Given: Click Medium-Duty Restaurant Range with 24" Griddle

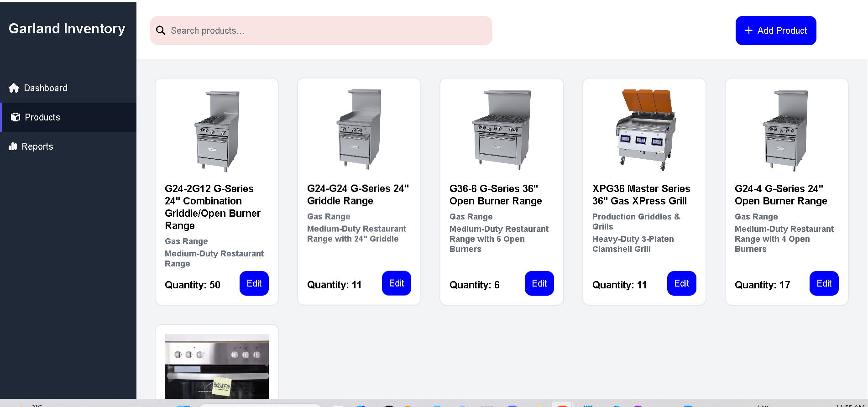Looking at the screenshot, I should 356,234.
